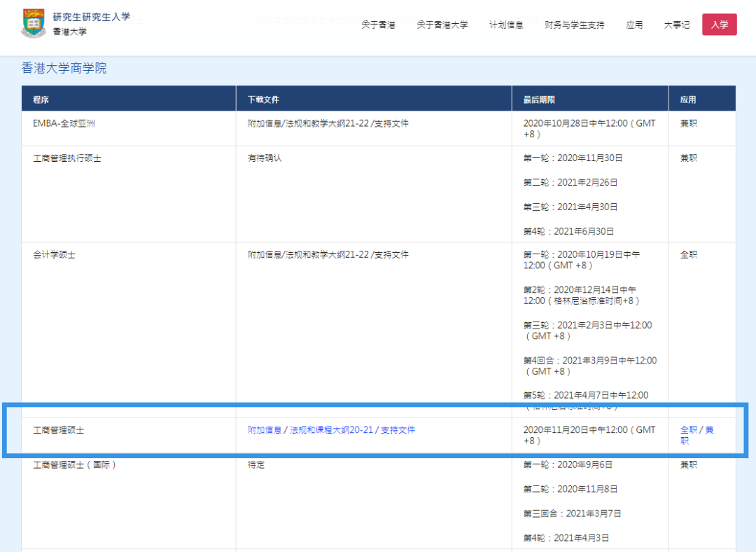Open 法规和教学大纲21-22 in the EMBA row
The image size is (756, 552).
(x=327, y=123)
